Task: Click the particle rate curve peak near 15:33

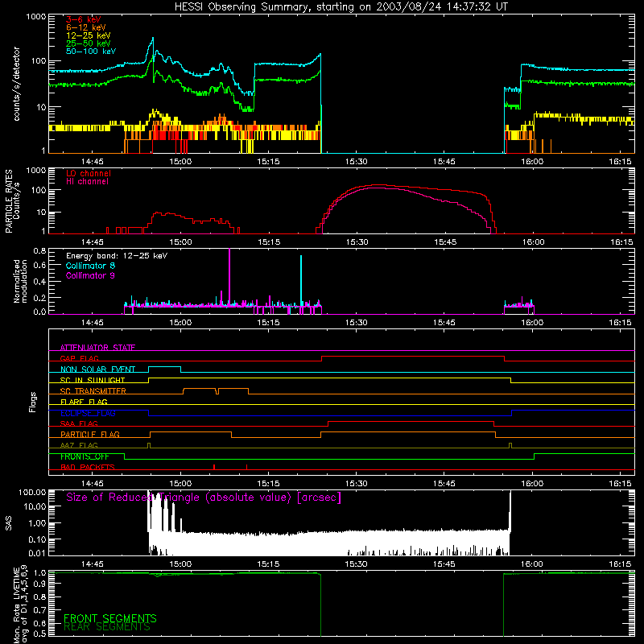Action: (378, 185)
